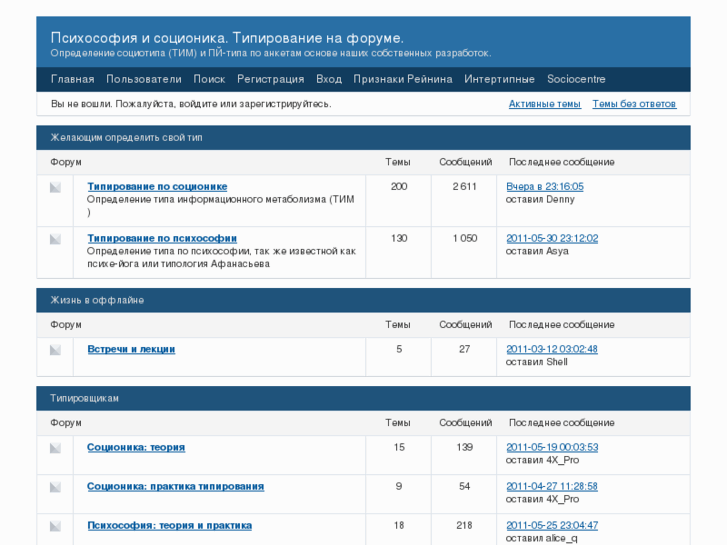This screenshot has height=545, width=727.
Task: Open Интертипные menu item
Action: click(x=499, y=79)
